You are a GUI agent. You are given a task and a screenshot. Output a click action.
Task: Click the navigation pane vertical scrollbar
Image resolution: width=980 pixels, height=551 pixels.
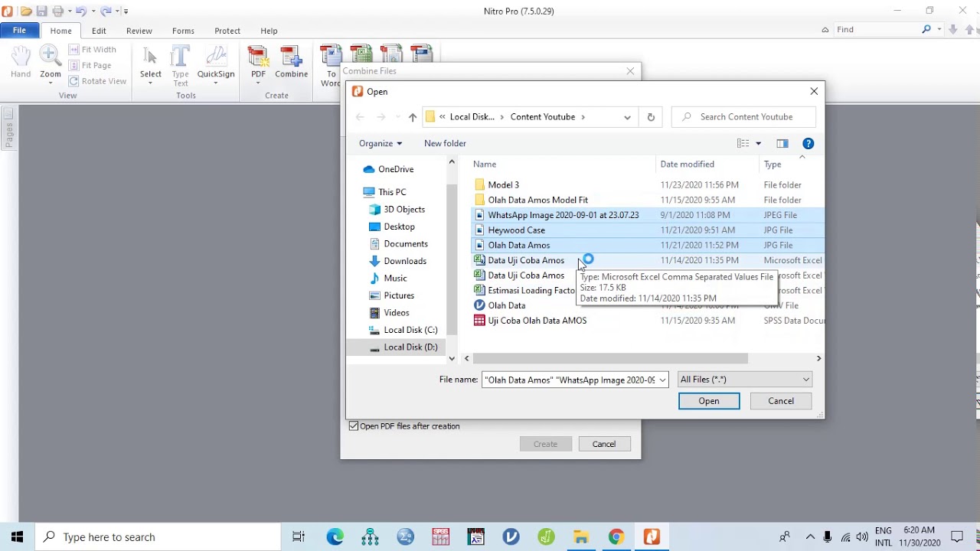tap(452, 259)
